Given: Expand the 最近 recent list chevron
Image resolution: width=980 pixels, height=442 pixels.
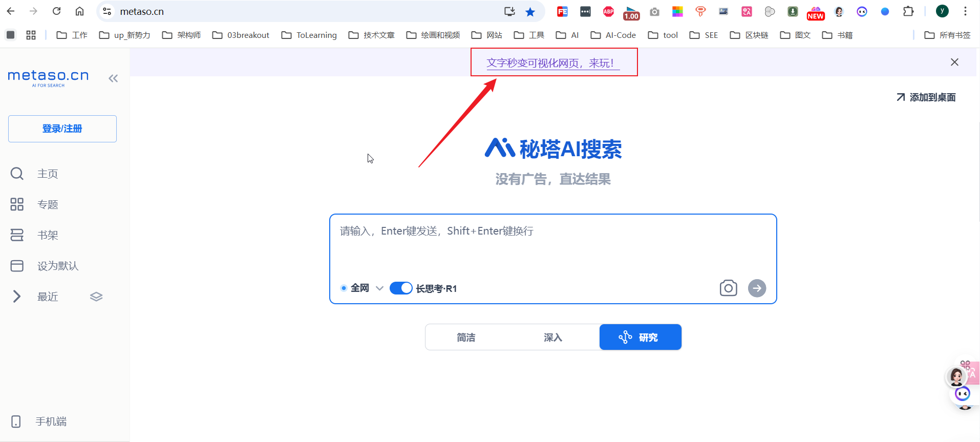Looking at the screenshot, I should pyautogui.click(x=16, y=297).
